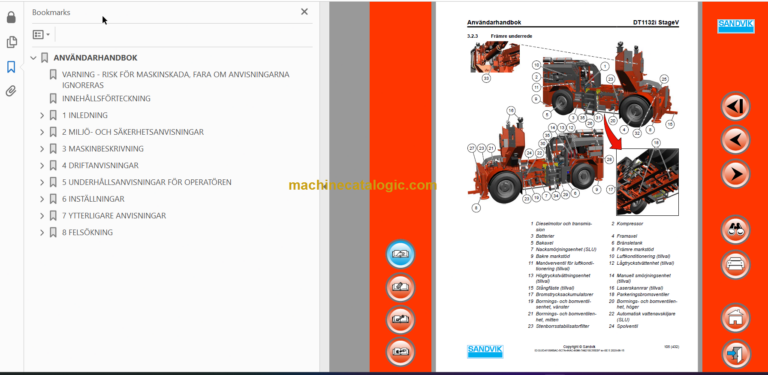Click the "Parkeringsbromsventiler" legend entry
This screenshot has width=768, height=375.
pyautogui.click(x=643, y=295)
